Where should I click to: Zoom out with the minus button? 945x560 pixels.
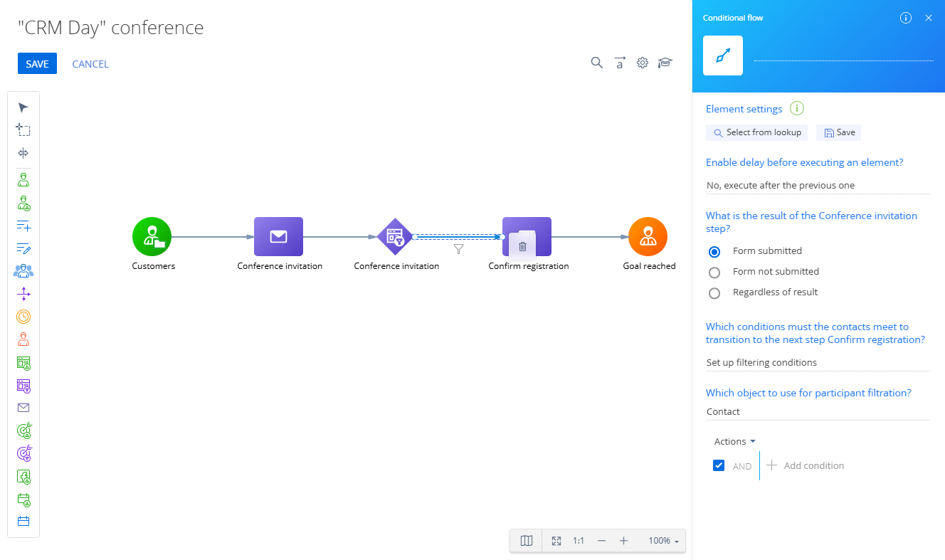point(601,541)
